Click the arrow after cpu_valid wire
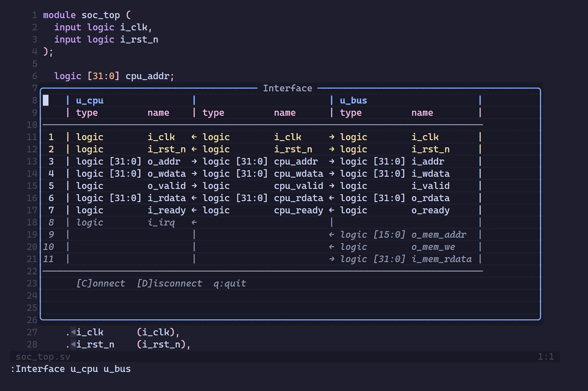Viewport: 588px width, 391px height. click(x=332, y=186)
